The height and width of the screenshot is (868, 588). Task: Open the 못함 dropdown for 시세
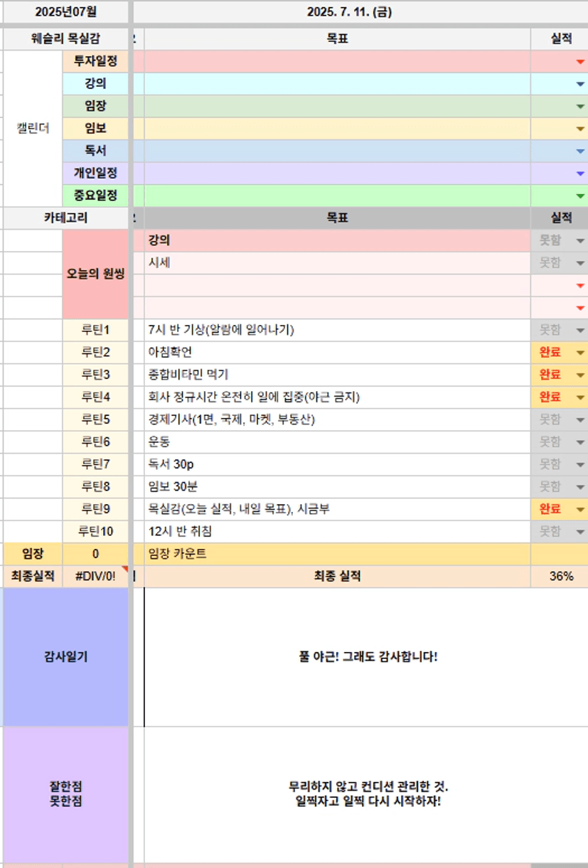tap(580, 264)
